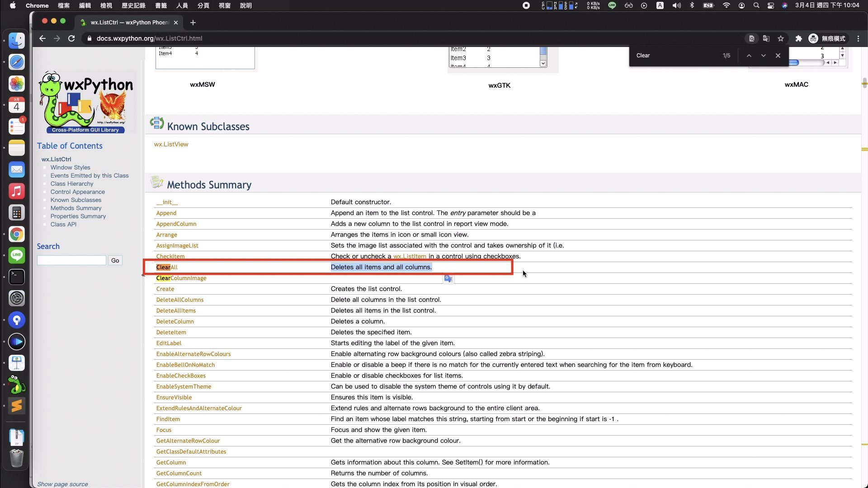Open 歷史記錄 menu in menu bar

coord(133,5)
